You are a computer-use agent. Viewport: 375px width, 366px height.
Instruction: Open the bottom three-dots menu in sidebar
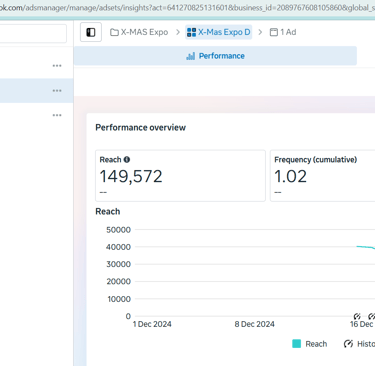click(57, 115)
